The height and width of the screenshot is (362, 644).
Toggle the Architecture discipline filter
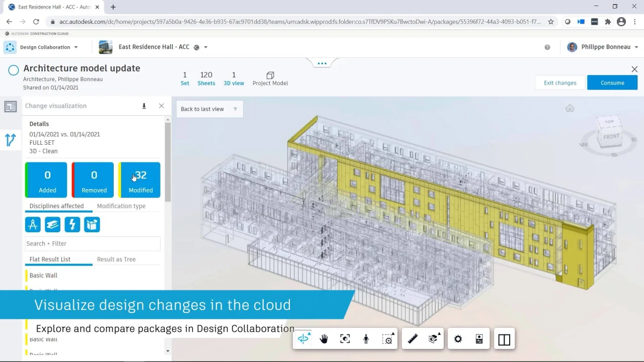tap(33, 225)
